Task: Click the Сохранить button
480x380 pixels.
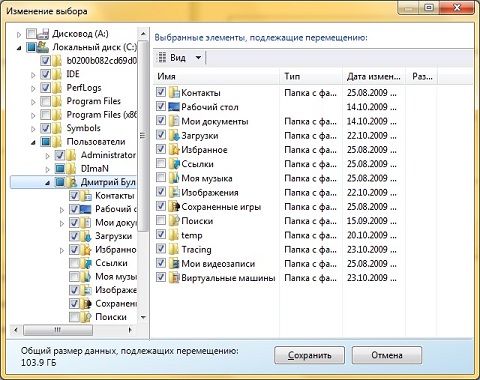Action: point(309,355)
